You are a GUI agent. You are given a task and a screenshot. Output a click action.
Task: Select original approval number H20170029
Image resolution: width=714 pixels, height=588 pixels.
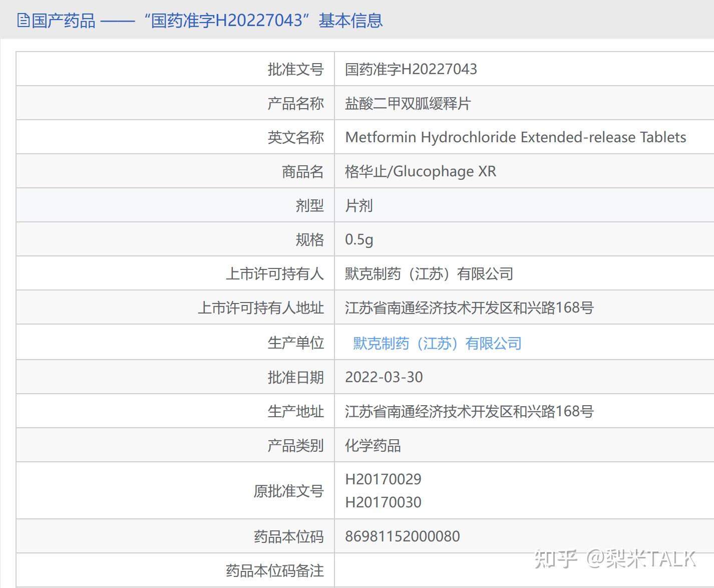pos(383,479)
